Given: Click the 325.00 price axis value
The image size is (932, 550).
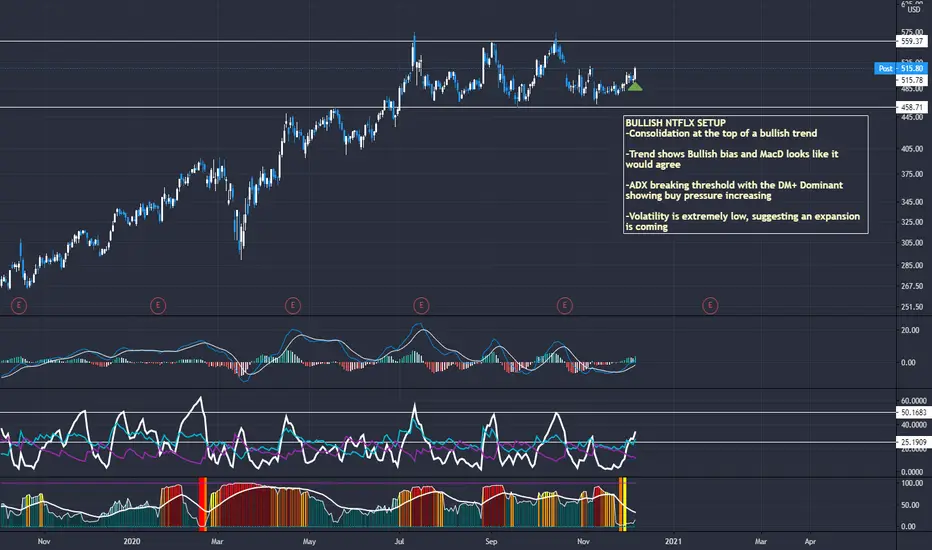Looking at the screenshot, I should (x=912, y=222).
